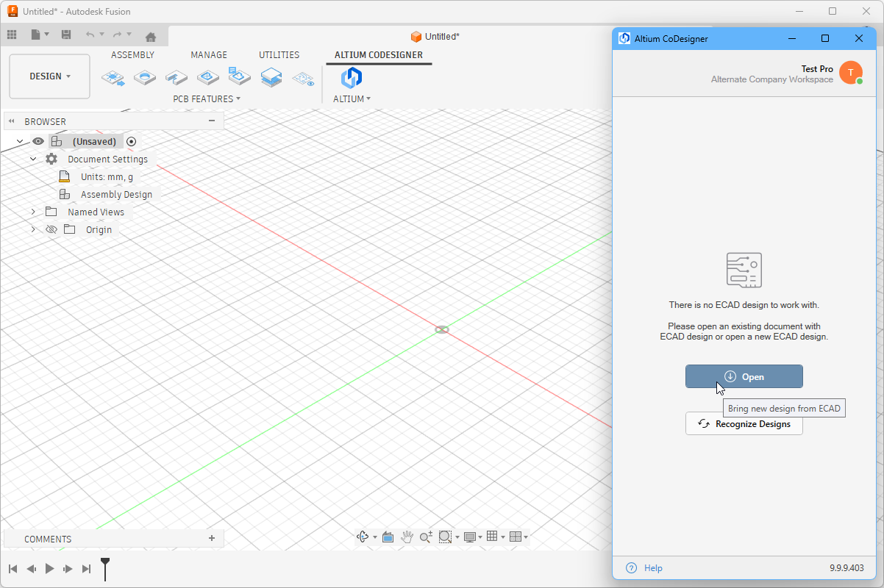Click the Open button in Altium CoDesigner panel
Viewport: 884px width, 588px height.
[744, 376]
